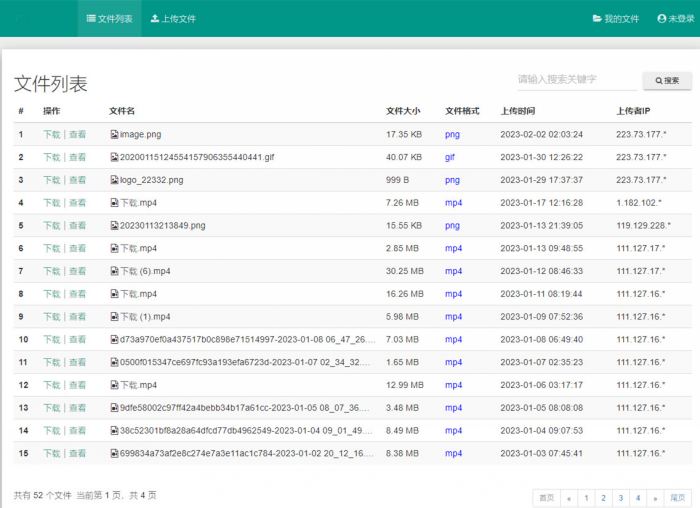Switch to the 上传文件 tab
This screenshot has width=700, height=508.
pos(173,18)
